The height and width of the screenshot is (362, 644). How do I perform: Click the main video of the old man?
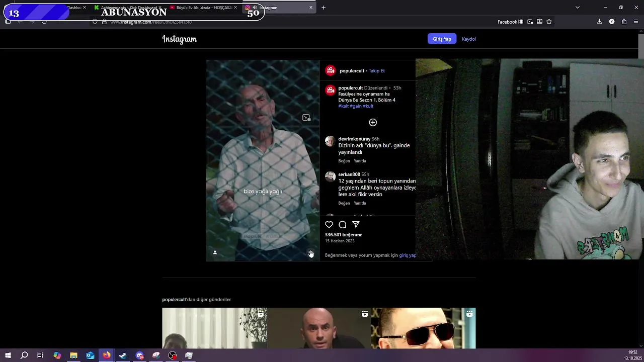263,160
